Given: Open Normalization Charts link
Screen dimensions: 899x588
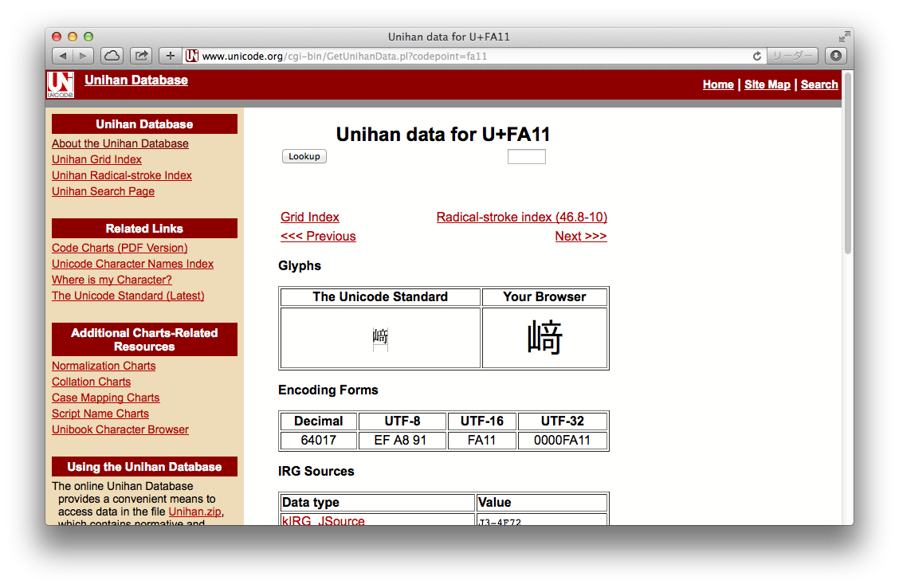Looking at the screenshot, I should pyautogui.click(x=104, y=366).
